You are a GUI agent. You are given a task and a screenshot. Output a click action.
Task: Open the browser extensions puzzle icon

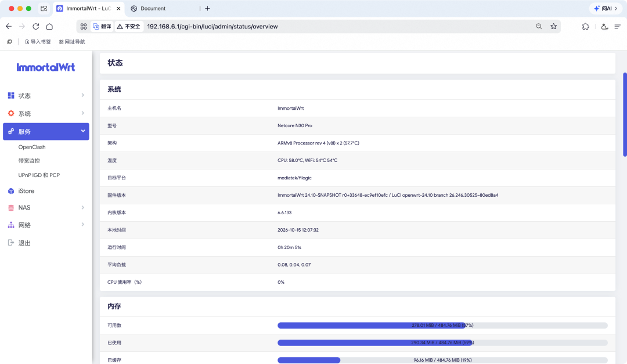(585, 26)
